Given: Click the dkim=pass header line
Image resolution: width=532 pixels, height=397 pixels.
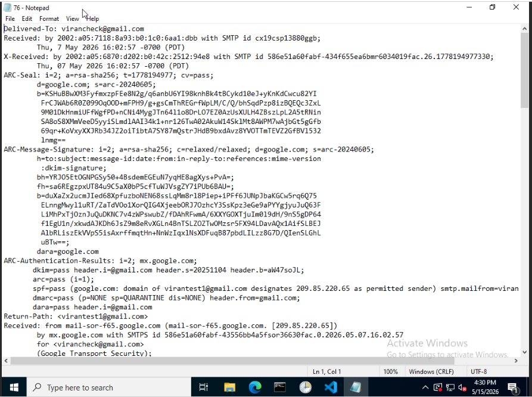Looking at the screenshot, I should click(x=168, y=270).
